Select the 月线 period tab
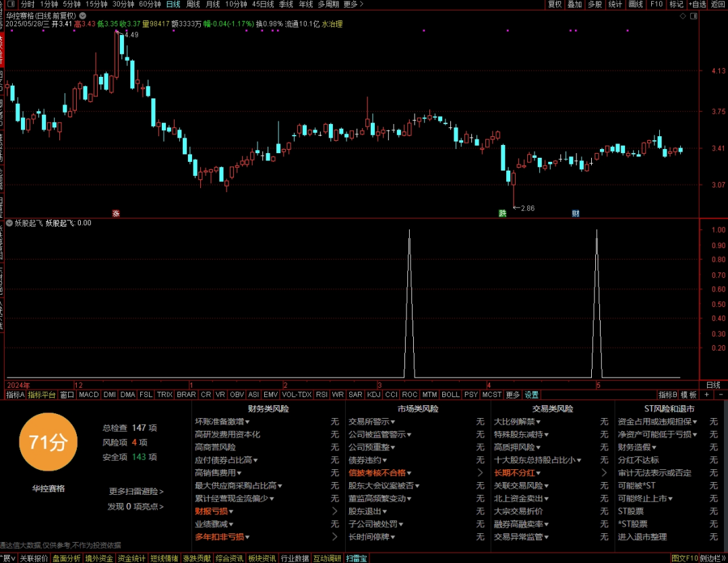This screenshot has height=563, width=728. point(212,4)
